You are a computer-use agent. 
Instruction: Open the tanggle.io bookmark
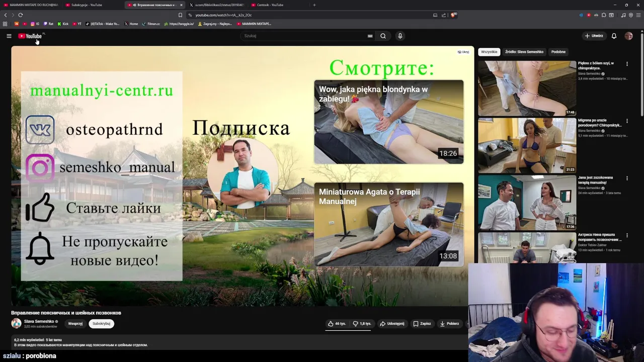[x=179, y=24]
